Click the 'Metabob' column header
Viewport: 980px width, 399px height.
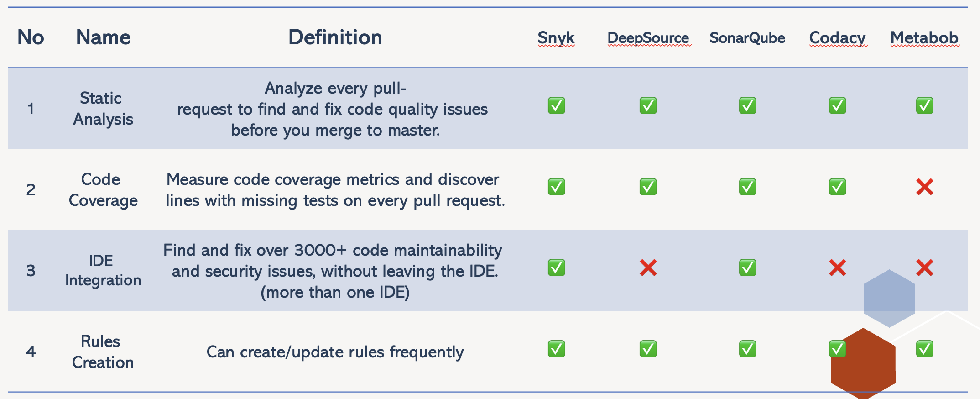(x=924, y=38)
